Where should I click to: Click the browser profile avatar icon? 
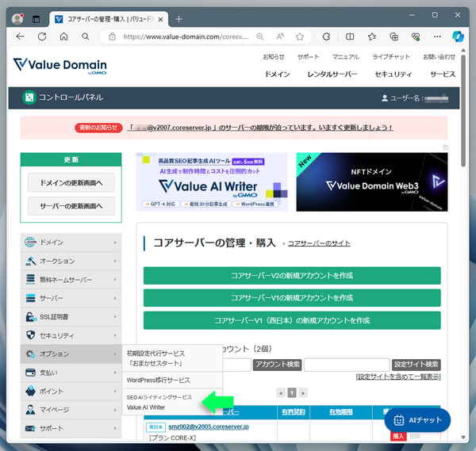[x=17, y=19]
